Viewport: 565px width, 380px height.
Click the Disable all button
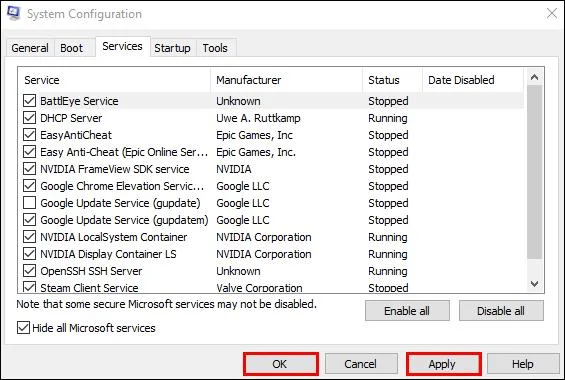coord(501,310)
